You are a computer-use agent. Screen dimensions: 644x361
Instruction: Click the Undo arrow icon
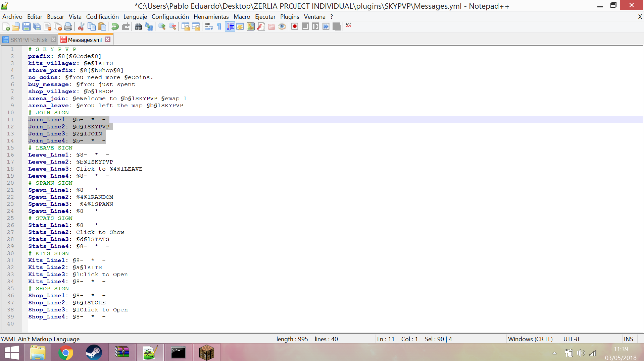pos(115,27)
